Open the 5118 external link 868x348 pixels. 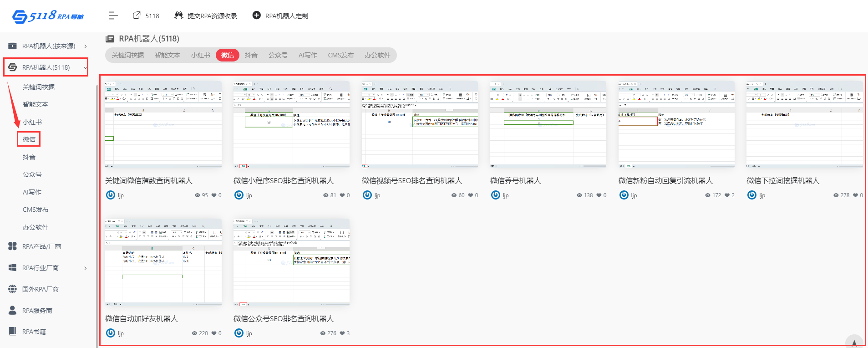click(146, 15)
